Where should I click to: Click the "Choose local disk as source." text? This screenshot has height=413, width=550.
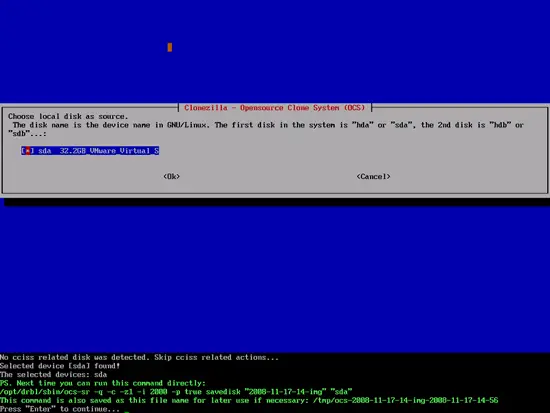pyautogui.click(x=68, y=116)
